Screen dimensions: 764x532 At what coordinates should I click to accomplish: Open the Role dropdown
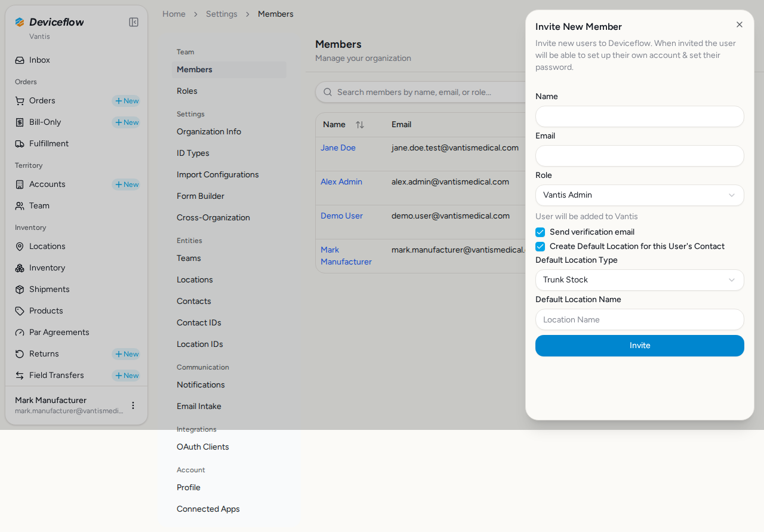640,195
